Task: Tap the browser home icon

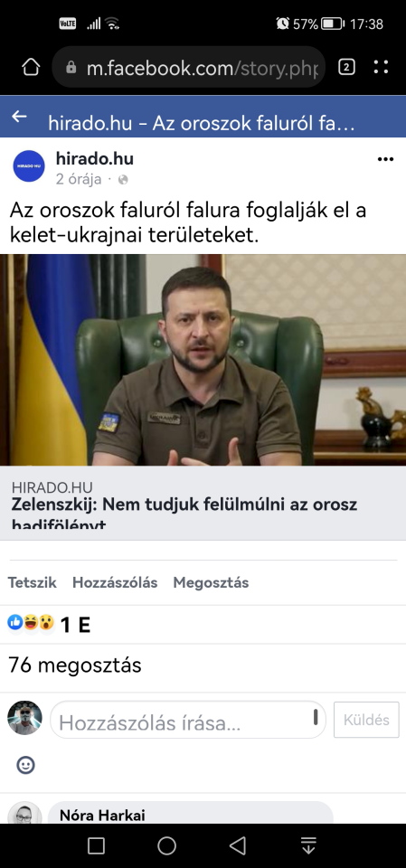Action: click(31, 68)
